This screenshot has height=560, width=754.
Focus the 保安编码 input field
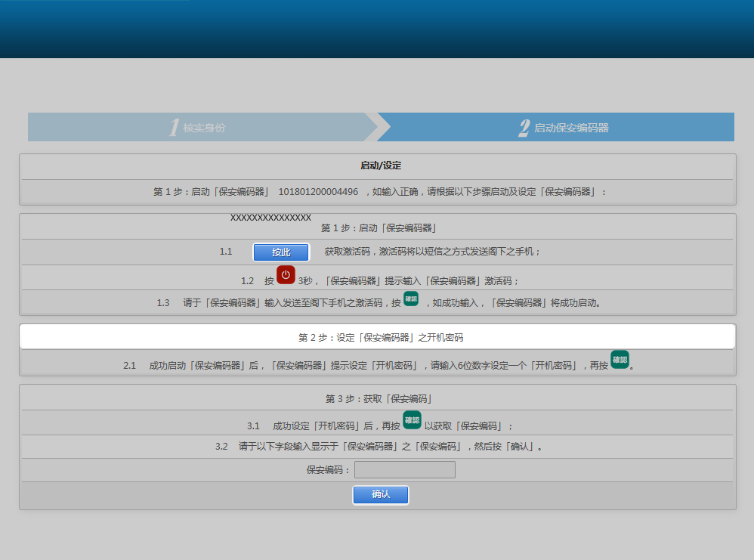tap(405, 470)
